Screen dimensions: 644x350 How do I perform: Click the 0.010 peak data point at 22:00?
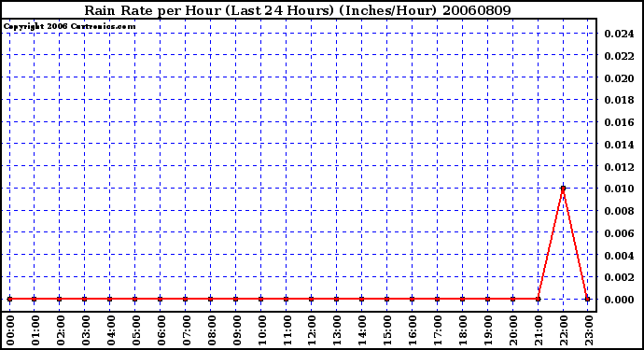click(x=563, y=189)
